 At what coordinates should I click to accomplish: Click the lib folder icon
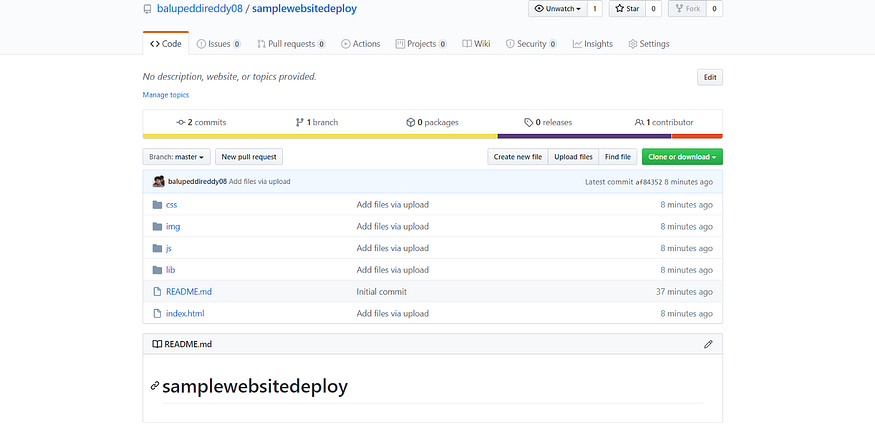pos(157,270)
